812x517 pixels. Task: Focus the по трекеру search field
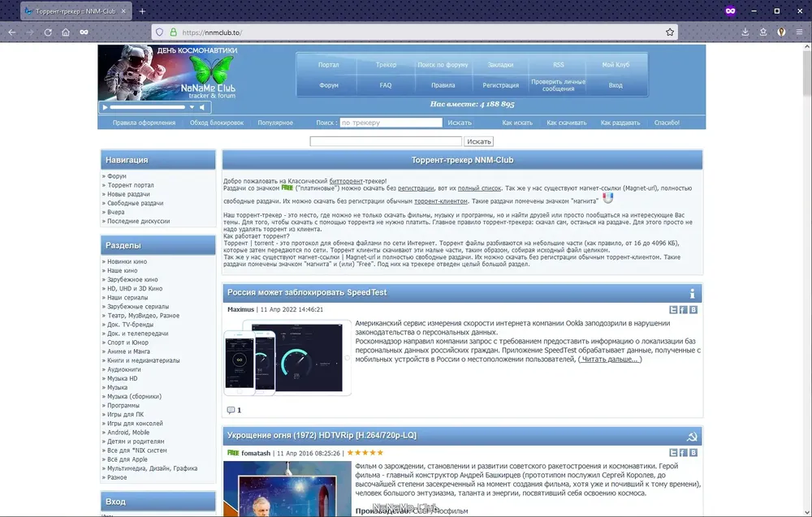click(x=391, y=123)
